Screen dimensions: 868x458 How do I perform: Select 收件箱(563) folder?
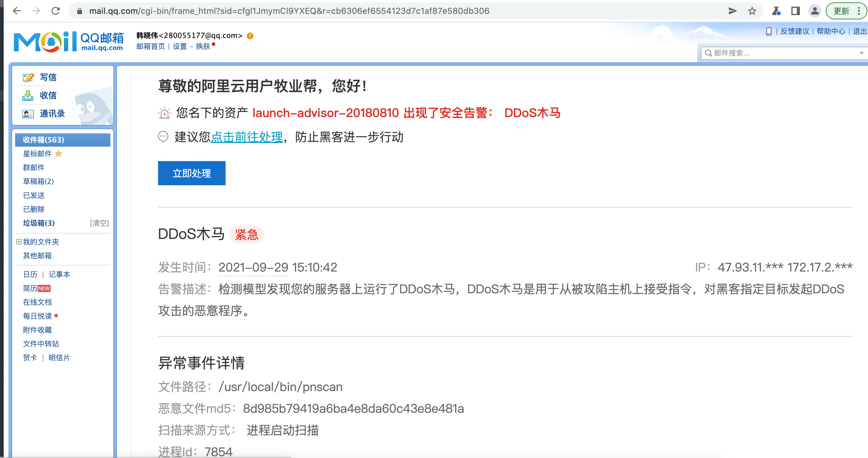(x=63, y=140)
